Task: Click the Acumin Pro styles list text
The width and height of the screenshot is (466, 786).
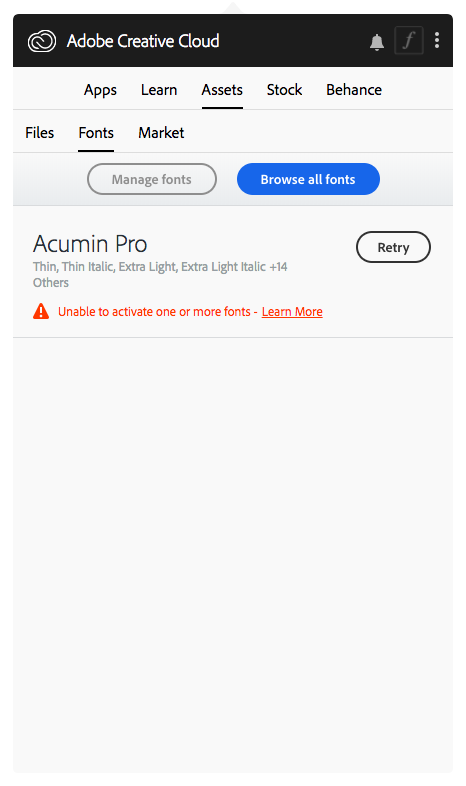Action: click(160, 274)
